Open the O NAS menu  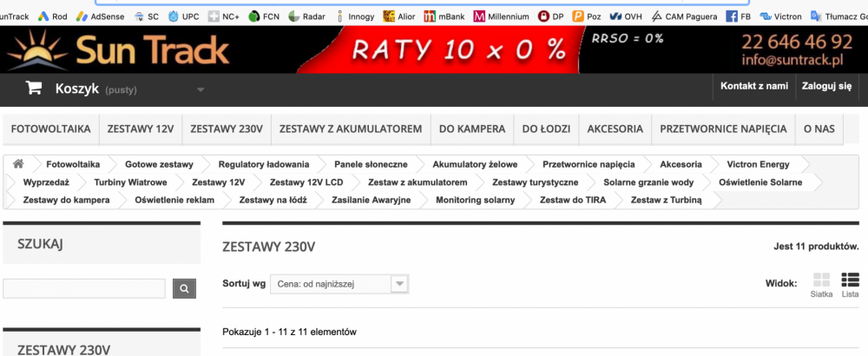819,129
